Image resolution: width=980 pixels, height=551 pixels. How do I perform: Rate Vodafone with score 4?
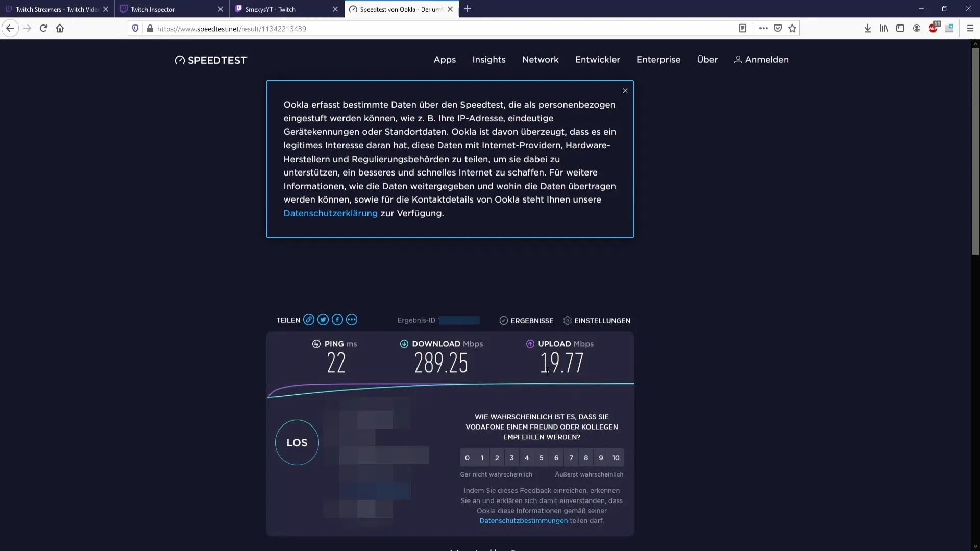527,458
